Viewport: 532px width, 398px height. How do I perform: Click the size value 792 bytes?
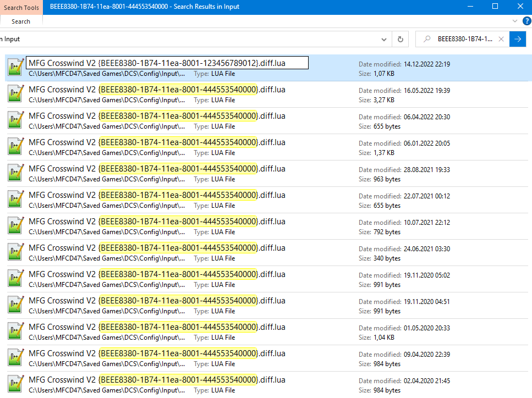(x=387, y=232)
